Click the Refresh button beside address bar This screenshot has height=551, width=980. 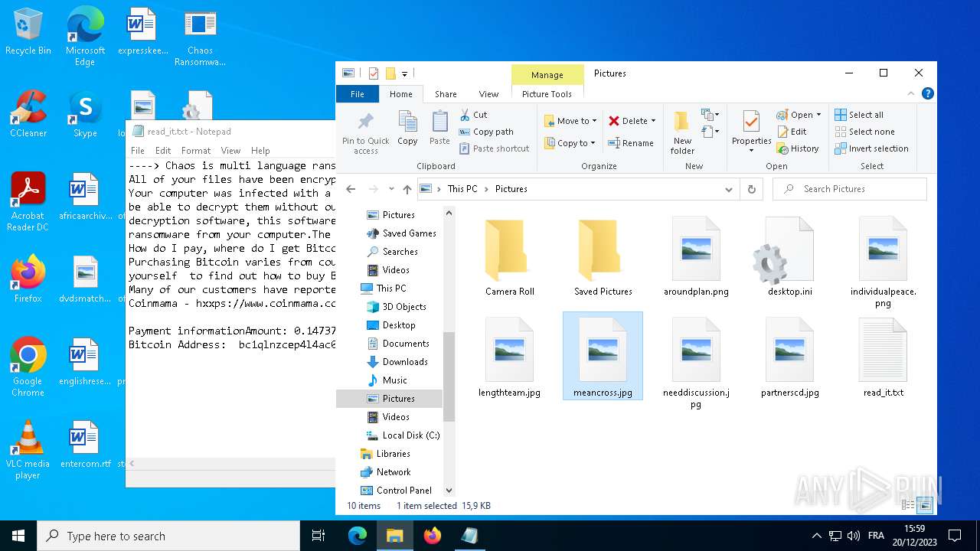click(x=751, y=189)
